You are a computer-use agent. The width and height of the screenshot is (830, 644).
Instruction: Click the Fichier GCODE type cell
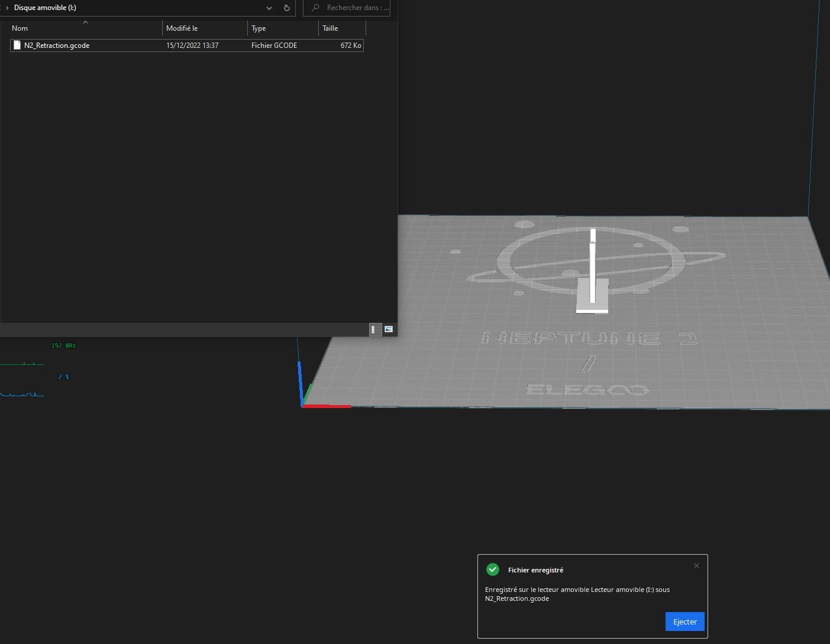point(274,46)
